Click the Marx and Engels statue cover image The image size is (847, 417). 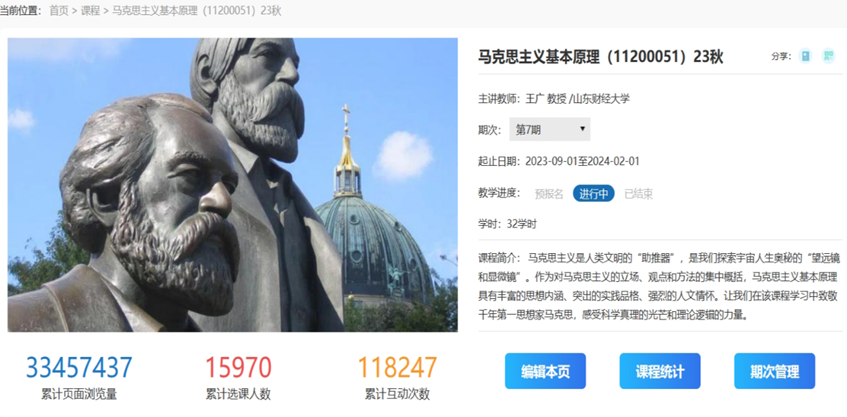coord(232,185)
